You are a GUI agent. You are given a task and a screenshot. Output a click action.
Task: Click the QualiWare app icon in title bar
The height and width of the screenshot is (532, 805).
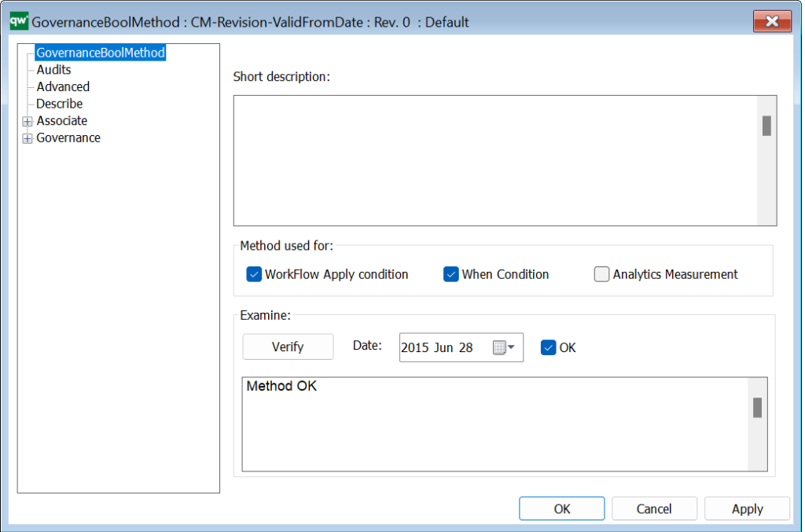coord(18,22)
